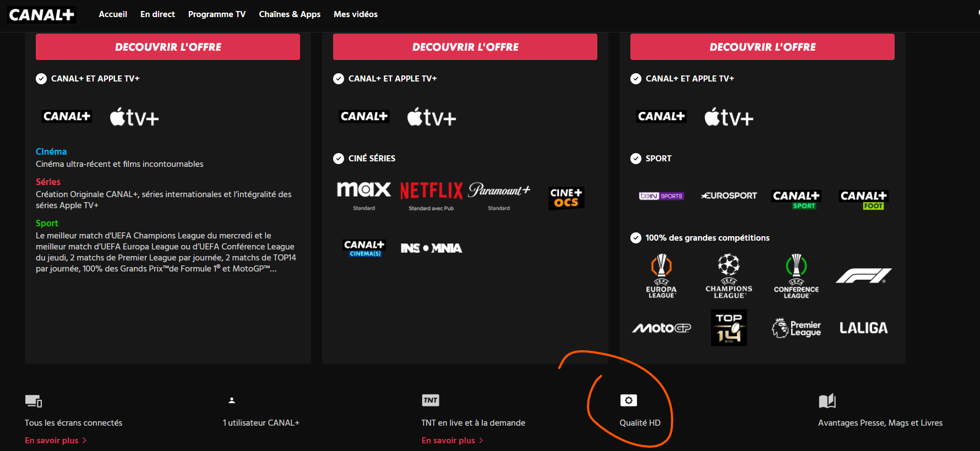
Task: Click checkmark beside CANAL+ ET APPLE TV+ in Ciné Séries card
Action: click(x=339, y=79)
